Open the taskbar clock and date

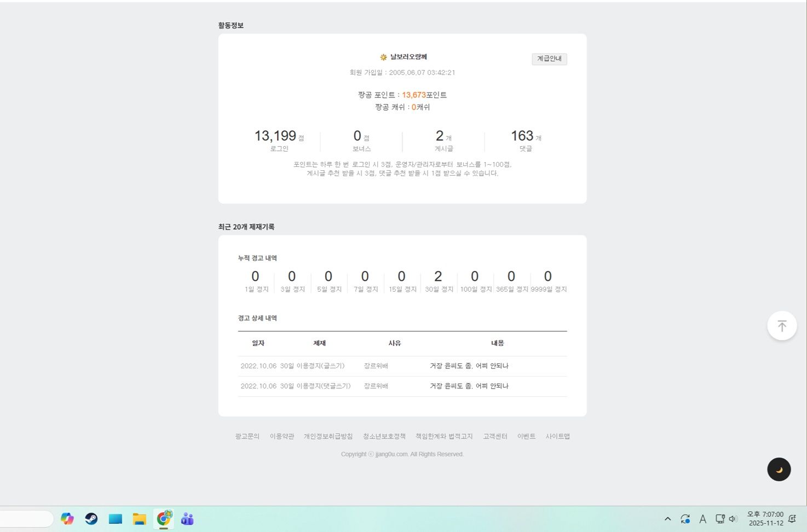click(765, 519)
